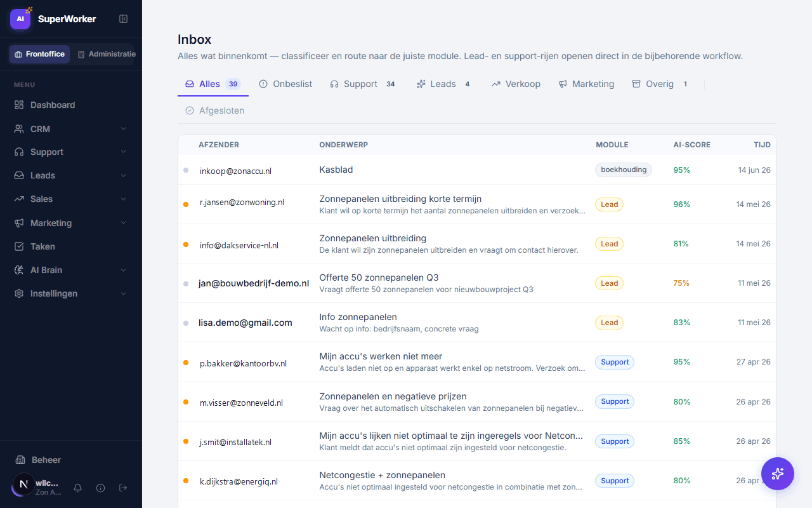Open 'Info zonnepanelen' from lisa.demo@gmail.com
This screenshot has width=812, height=508.
click(477, 323)
